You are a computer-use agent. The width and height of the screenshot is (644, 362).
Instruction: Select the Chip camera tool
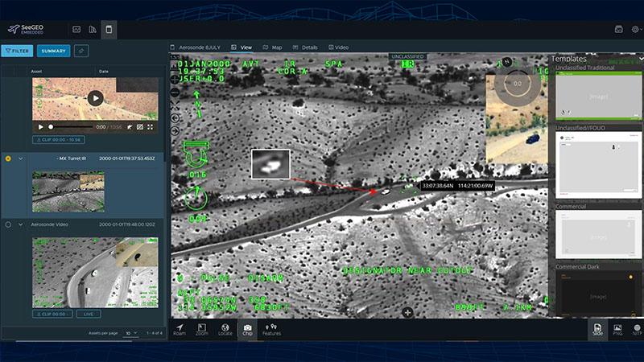click(x=247, y=330)
